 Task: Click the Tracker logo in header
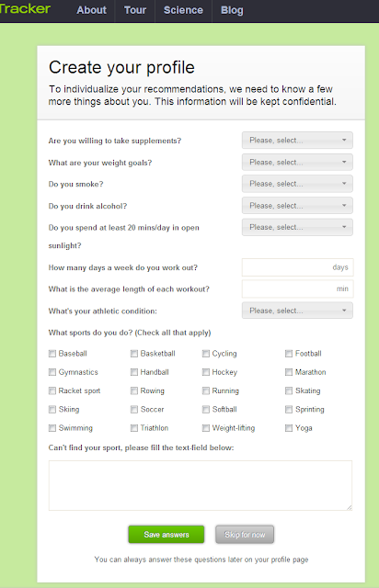25,9
